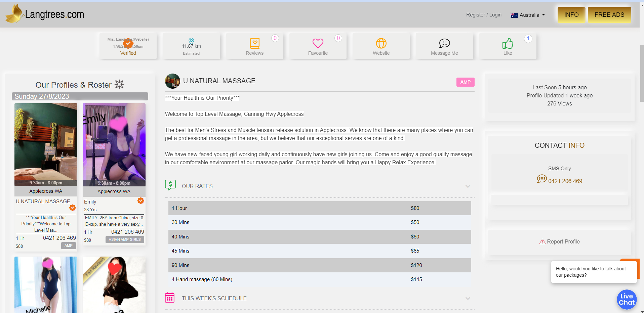Expand THIS WEEK'S SCHEDULE chevron
644x313 pixels.
click(x=468, y=299)
